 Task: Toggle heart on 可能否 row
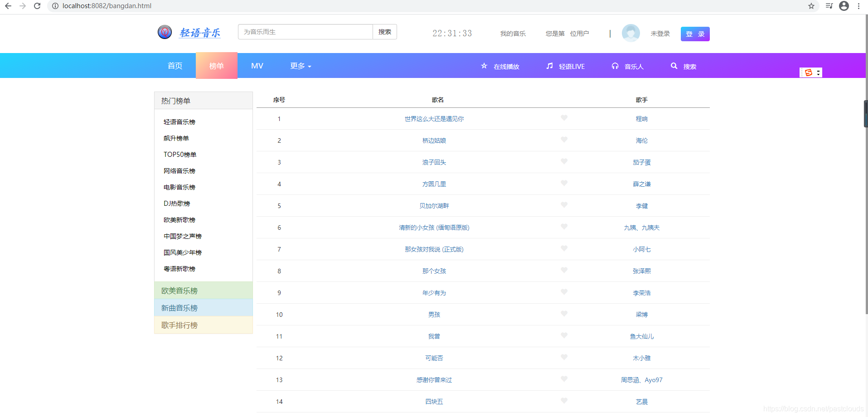click(x=564, y=358)
